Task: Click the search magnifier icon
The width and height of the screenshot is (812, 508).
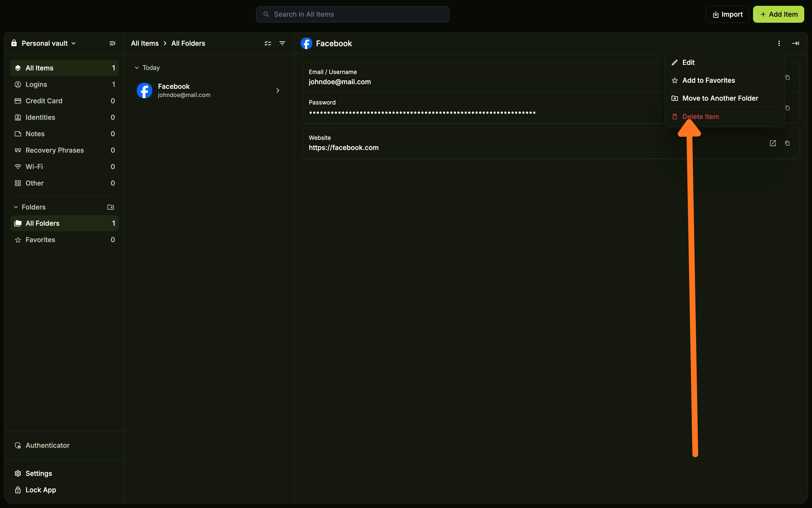Action: click(266, 14)
